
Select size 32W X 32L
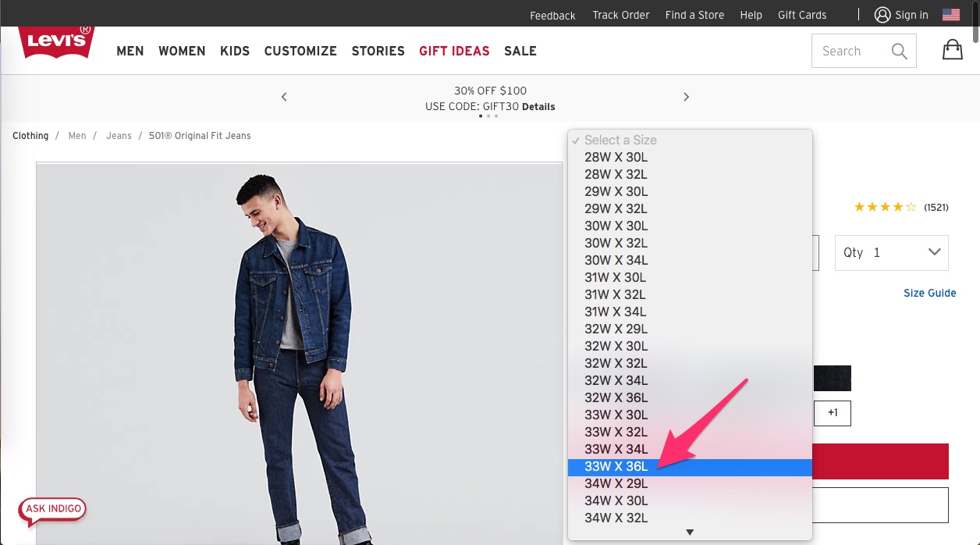690,363
